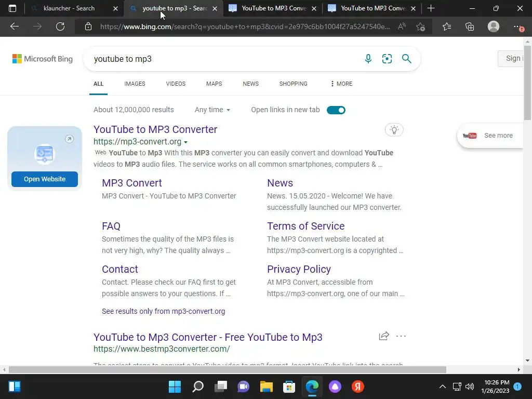This screenshot has width=532, height=399.
Task: Click the Sign in button
Action: pos(511,58)
